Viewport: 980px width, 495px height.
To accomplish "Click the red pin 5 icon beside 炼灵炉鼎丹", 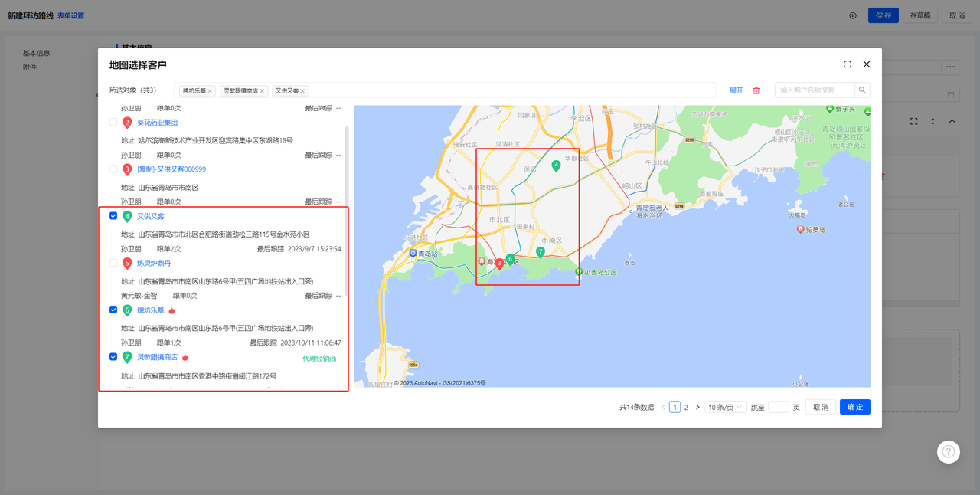I will pyautogui.click(x=127, y=264).
